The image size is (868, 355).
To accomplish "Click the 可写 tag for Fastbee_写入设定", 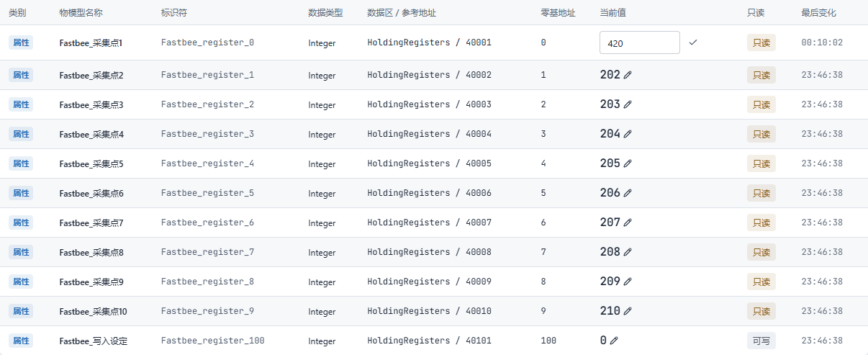I will (x=761, y=341).
